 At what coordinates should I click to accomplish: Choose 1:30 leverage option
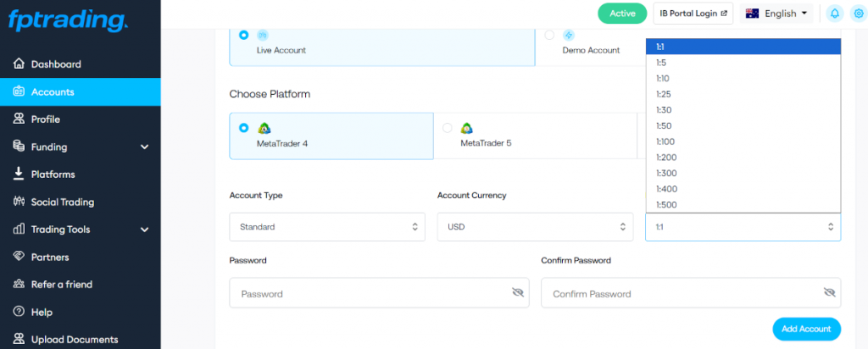pyautogui.click(x=743, y=110)
